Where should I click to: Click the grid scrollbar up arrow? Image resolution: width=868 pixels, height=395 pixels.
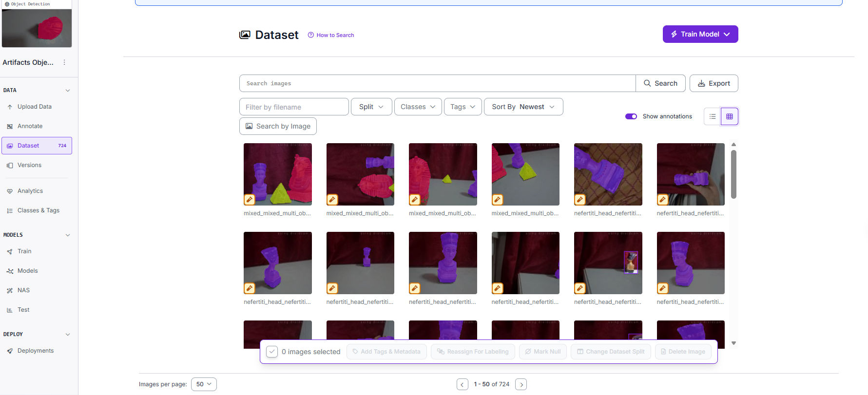733,145
